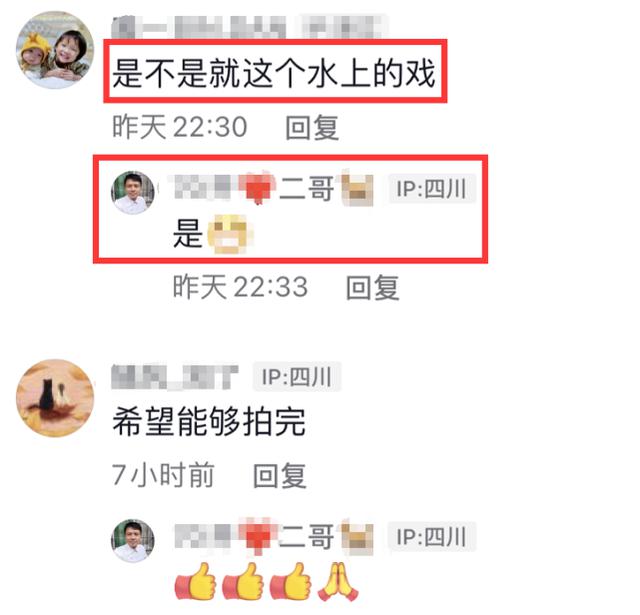Reply to the comment posted 昨天 22:33

[372, 287]
